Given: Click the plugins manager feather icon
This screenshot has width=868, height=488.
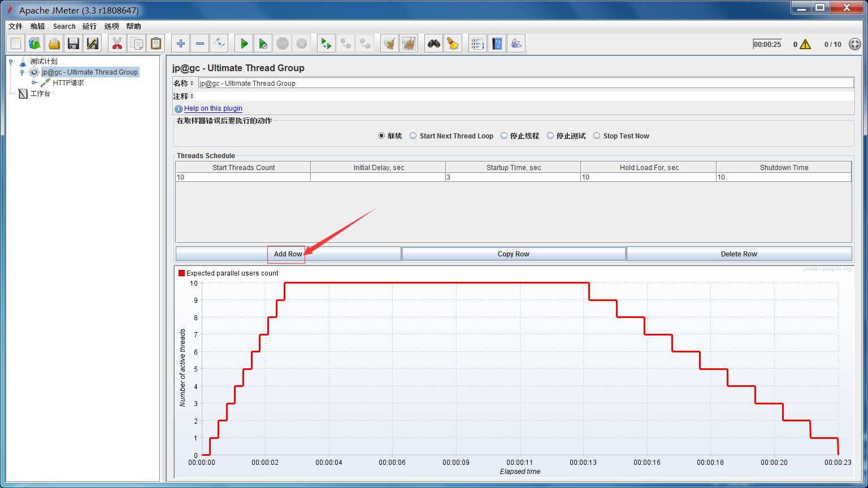Looking at the screenshot, I should (516, 43).
